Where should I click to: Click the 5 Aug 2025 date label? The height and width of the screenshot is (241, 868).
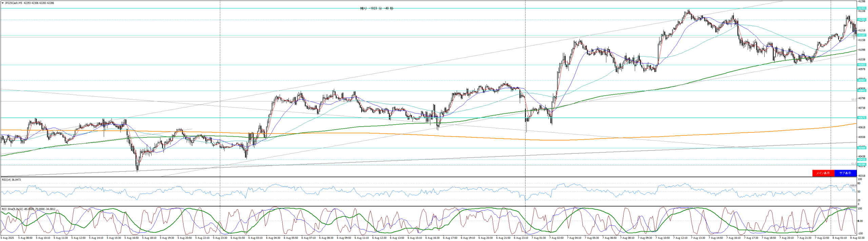coord(7,238)
